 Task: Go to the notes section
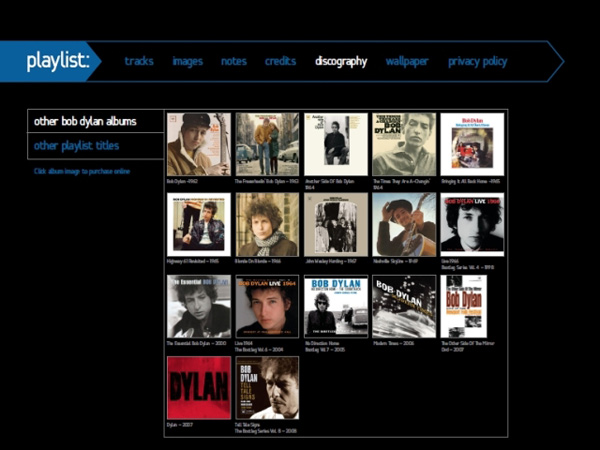point(233,61)
